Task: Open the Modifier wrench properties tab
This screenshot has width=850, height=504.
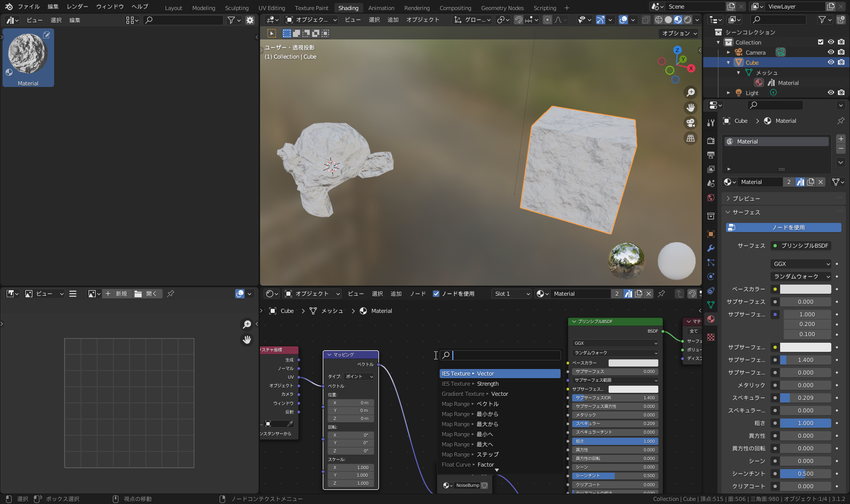Action: click(x=711, y=248)
